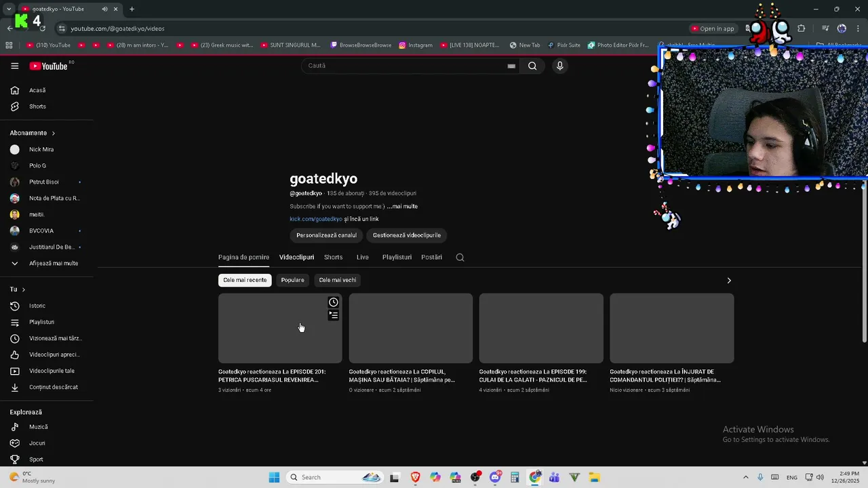
Task: Open kick.com/goatedkyo link
Action: (x=316, y=219)
